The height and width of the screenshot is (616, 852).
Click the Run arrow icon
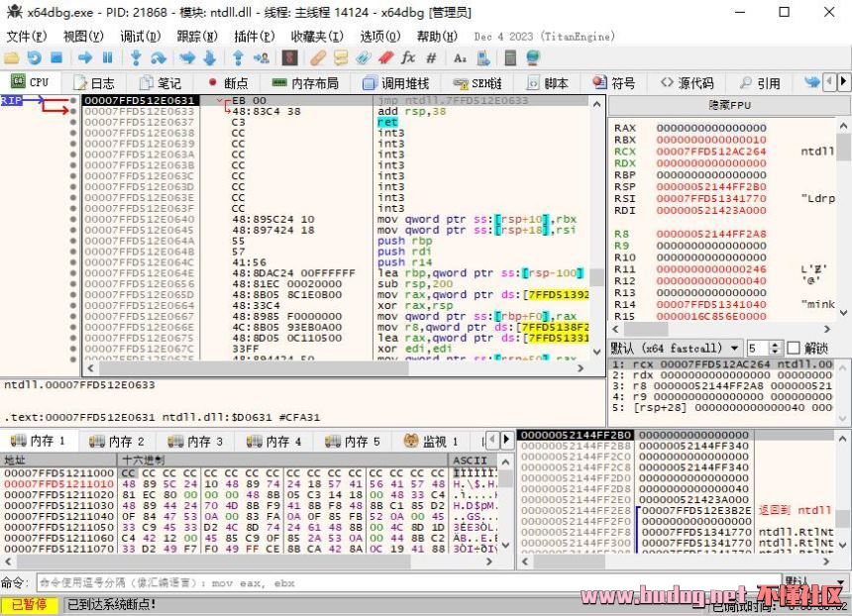click(85, 57)
